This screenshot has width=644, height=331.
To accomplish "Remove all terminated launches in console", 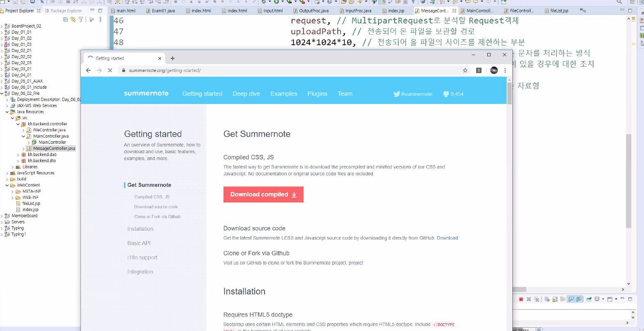I will [x=537, y=299].
